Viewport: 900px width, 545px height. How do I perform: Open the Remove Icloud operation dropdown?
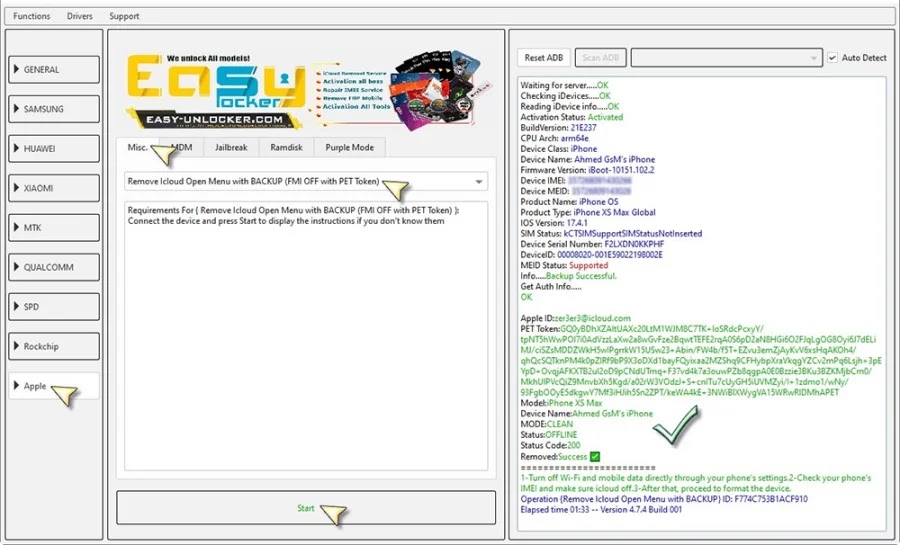[306, 181]
